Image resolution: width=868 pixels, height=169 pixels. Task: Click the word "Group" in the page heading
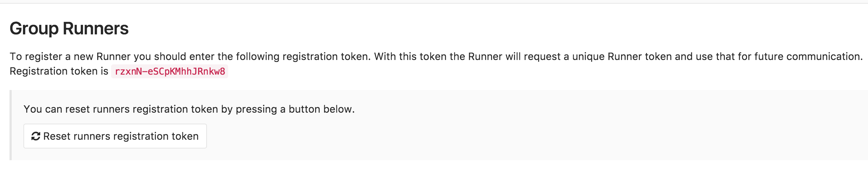(34, 29)
